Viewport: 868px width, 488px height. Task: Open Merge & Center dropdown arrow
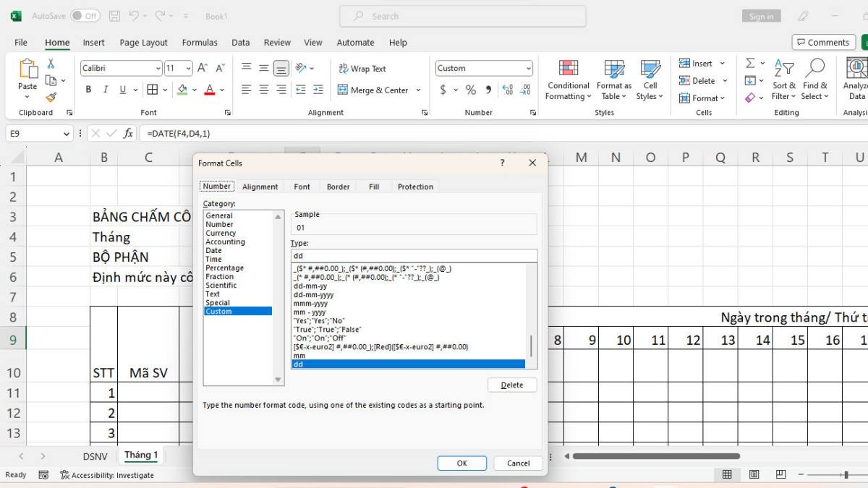(x=418, y=90)
